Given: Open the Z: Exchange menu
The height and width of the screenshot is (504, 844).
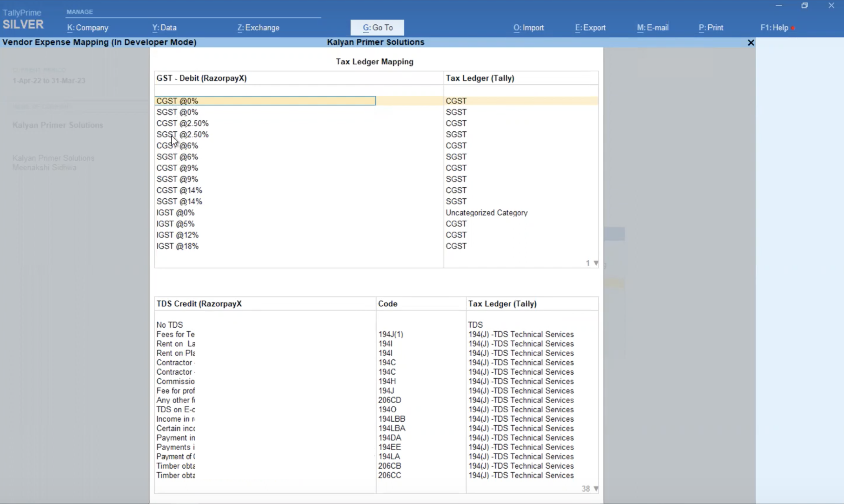Looking at the screenshot, I should pos(258,28).
